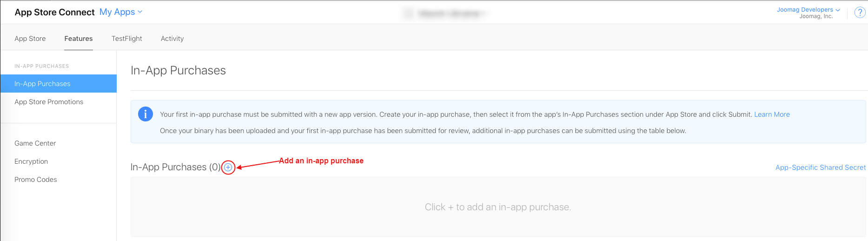Open the Activity tab
This screenshot has height=241, width=868.
tap(172, 39)
